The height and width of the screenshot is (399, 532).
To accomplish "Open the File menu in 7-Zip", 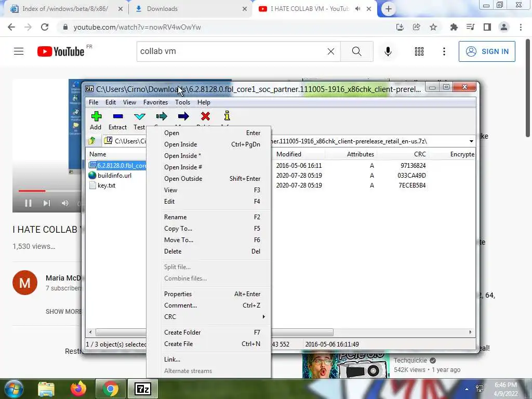I will tap(94, 102).
